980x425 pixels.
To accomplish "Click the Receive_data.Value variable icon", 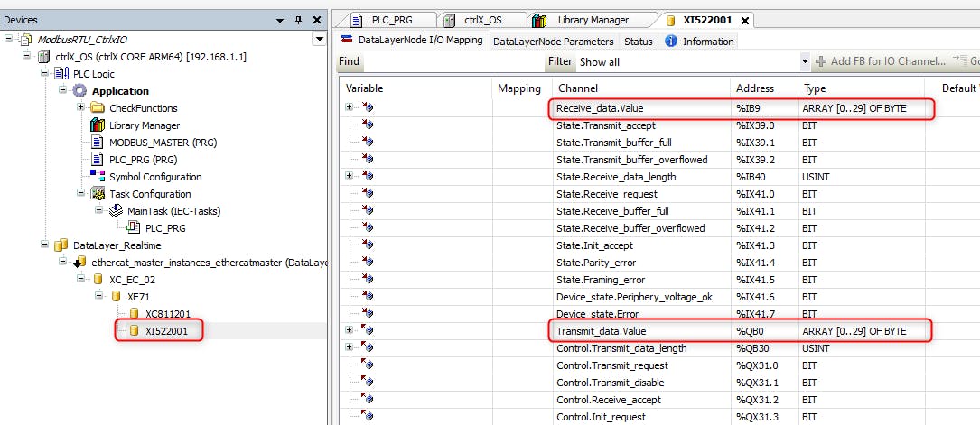I will pos(368,108).
